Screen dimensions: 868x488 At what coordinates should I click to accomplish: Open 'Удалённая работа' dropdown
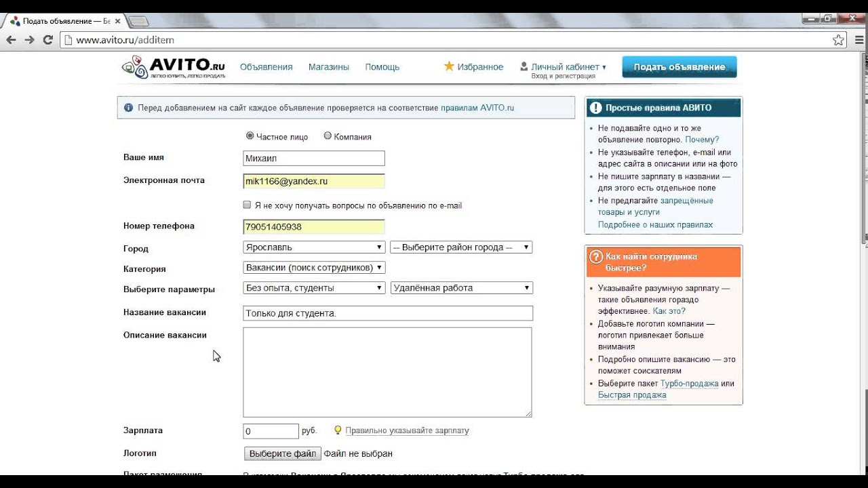tap(462, 288)
